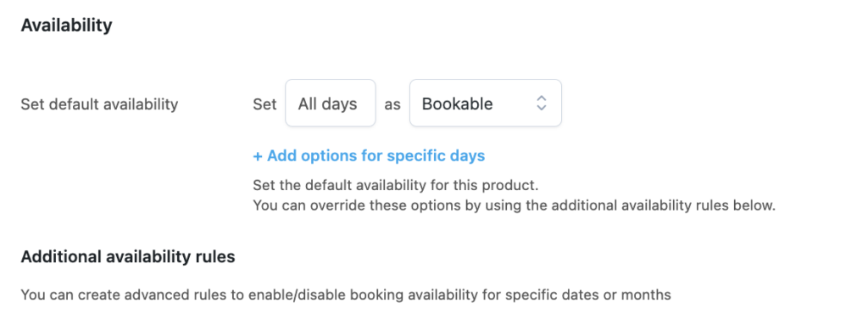Click the words 'All days' inside its box
868x331 pixels.
click(x=328, y=104)
